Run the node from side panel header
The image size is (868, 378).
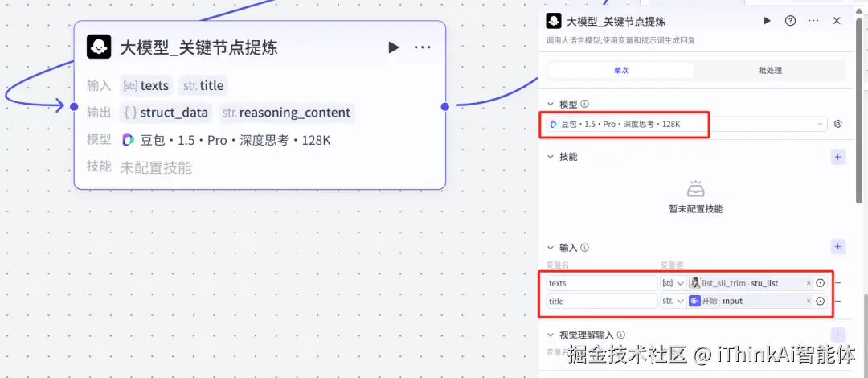pos(767,21)
